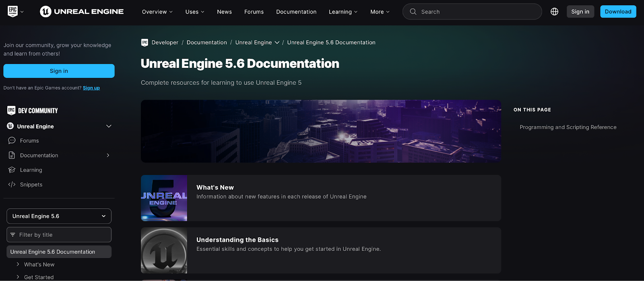Click the city skyline banner image
Screen dimensions: 644x281
pyautogui.click(x=321, y=131)
